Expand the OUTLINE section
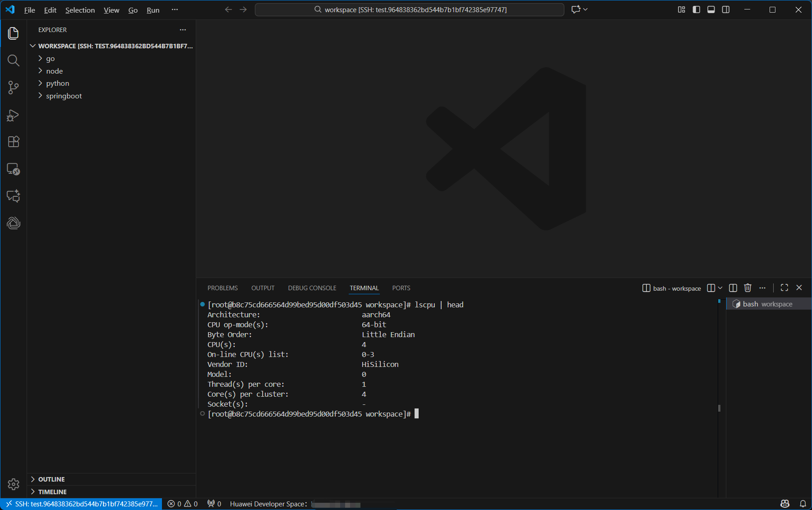Viewport: 812px width, 510px height. 51,479
